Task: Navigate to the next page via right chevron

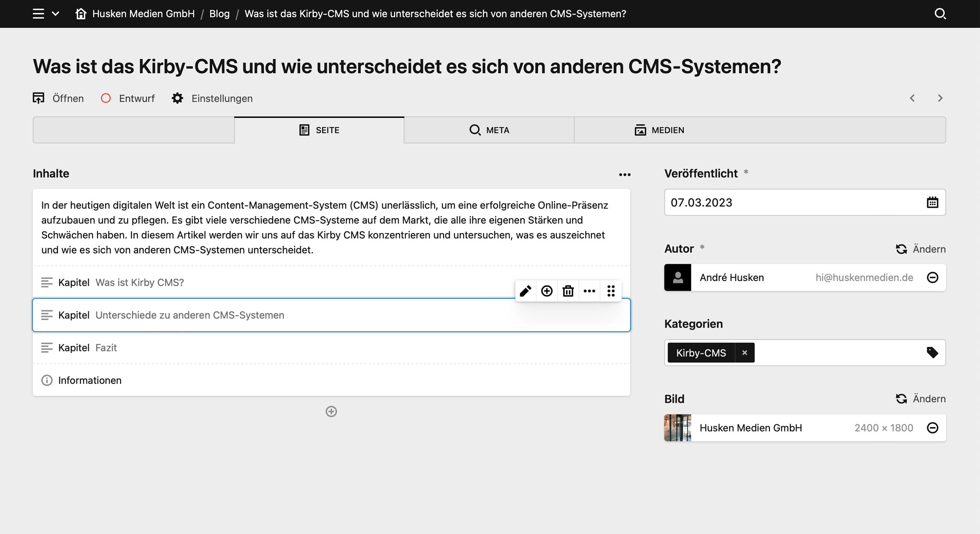Action: click(940, 98)
